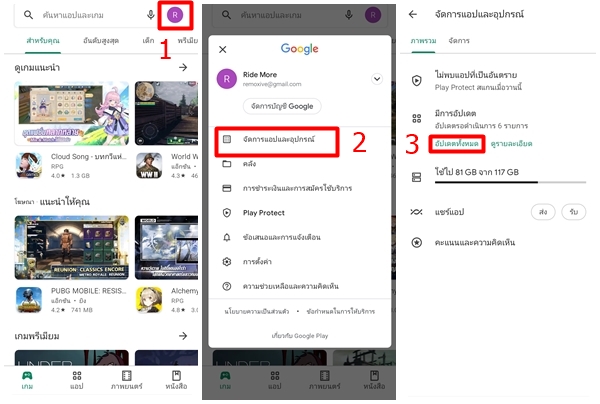Switch to the อันดับสูงสุด tab
Viewport: 600px width, 404px height.
coord(101,41)
